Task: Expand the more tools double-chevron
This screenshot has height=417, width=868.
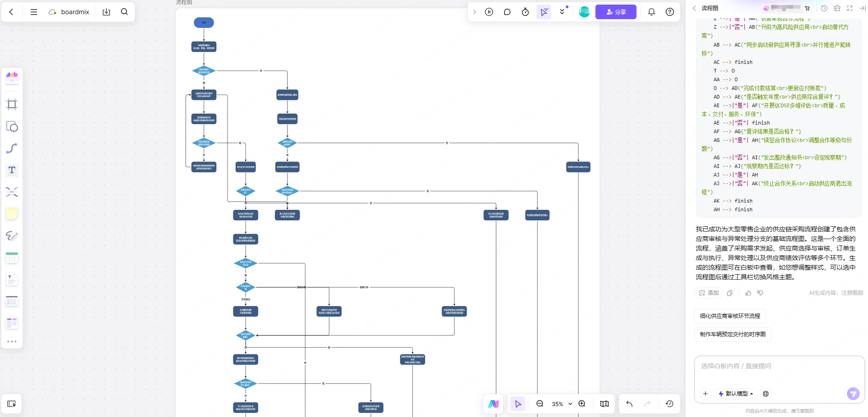Action: pyautogui.click(x=562, y=12)
